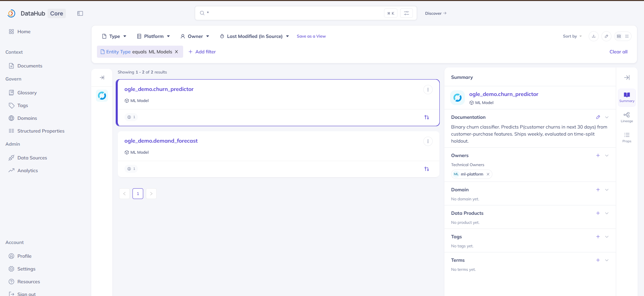The width and height of the screenshot is (644, 296).
Task: Remove the Entity Type equals ML Models filter
Action: pyautogui.click(x=176, y=52)
